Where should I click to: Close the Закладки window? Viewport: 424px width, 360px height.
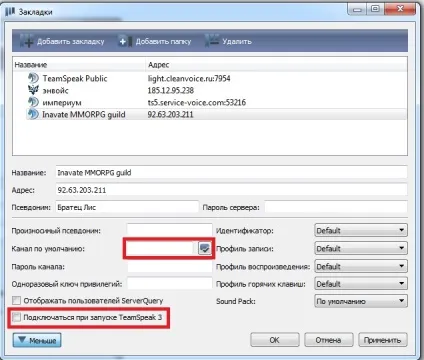tap(400, 9)
